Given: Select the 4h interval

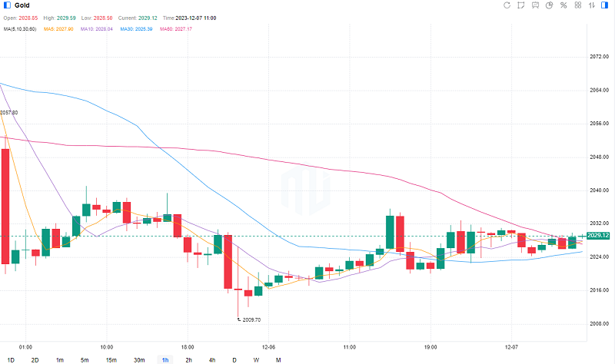Looking at the screenshot, I should pos(211,359).
